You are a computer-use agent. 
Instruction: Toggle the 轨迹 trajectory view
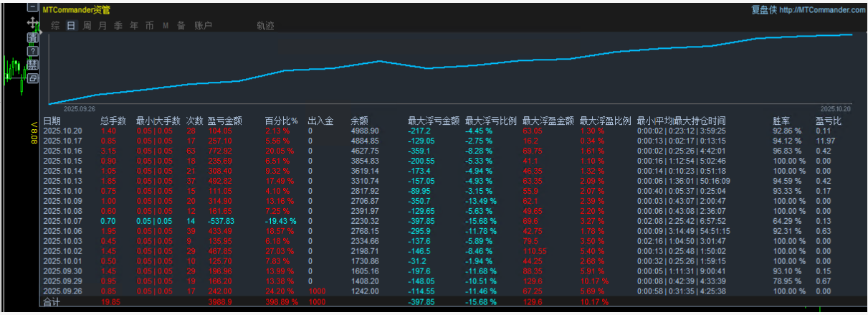tap(265, 26)
